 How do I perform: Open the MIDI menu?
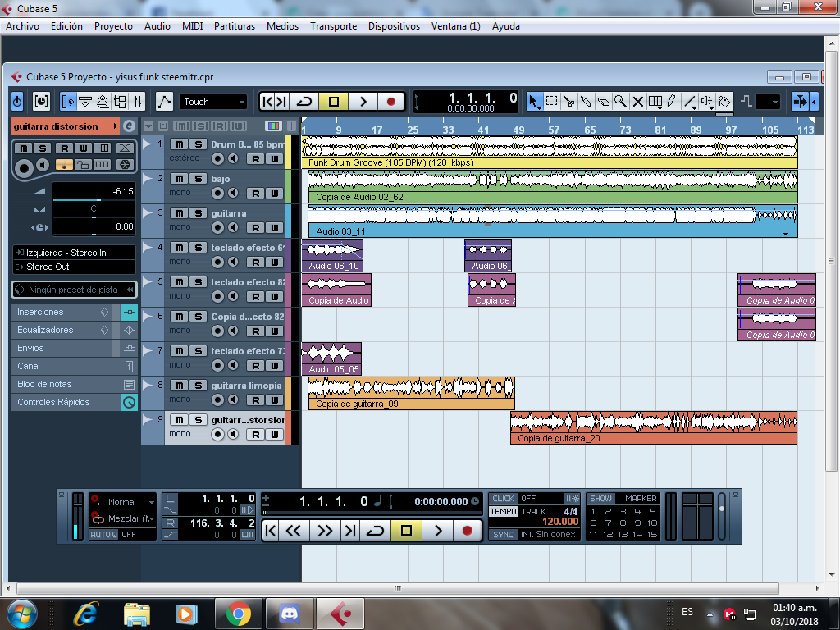click(x=192, y=25)
